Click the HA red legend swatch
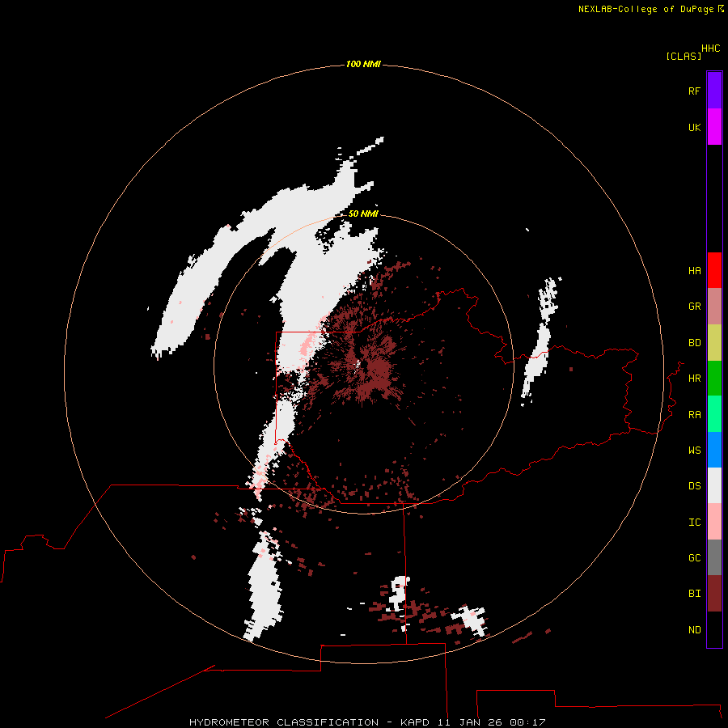This screenshot has width=728, height=728. [x=714, y=270]
